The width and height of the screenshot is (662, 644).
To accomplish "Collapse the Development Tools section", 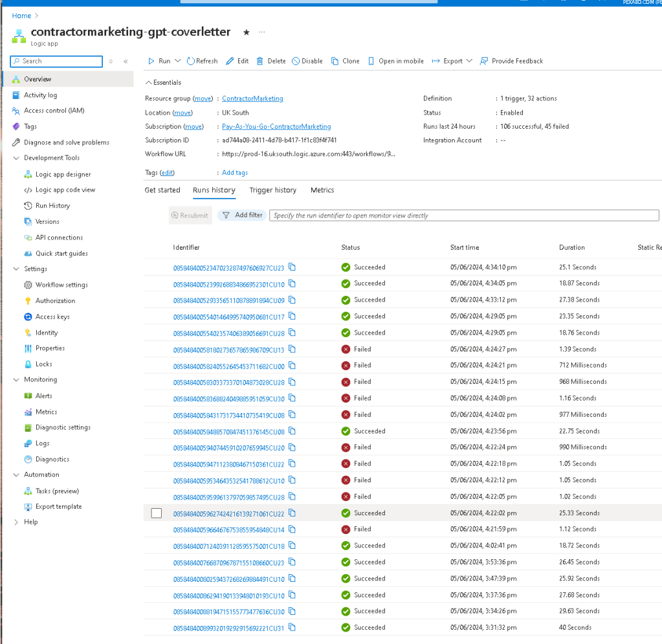I will point(16,158).
